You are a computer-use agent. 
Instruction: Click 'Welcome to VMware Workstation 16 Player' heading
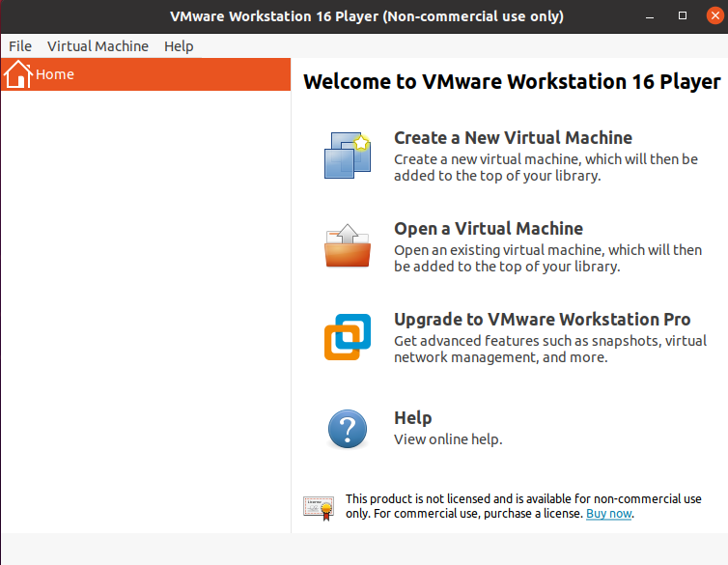coord(512,82)
